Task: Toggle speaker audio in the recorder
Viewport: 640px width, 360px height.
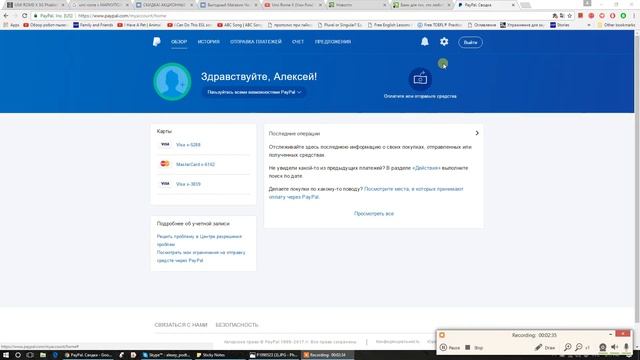Action: point(615,347)
